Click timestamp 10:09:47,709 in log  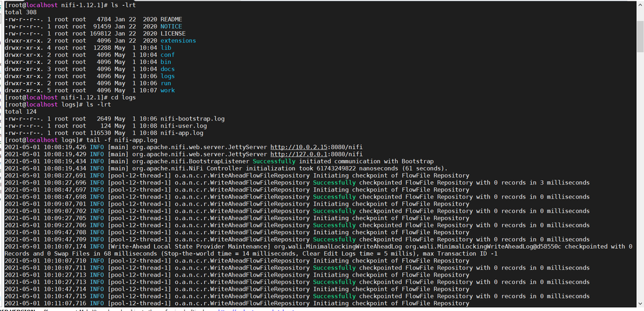65,239
